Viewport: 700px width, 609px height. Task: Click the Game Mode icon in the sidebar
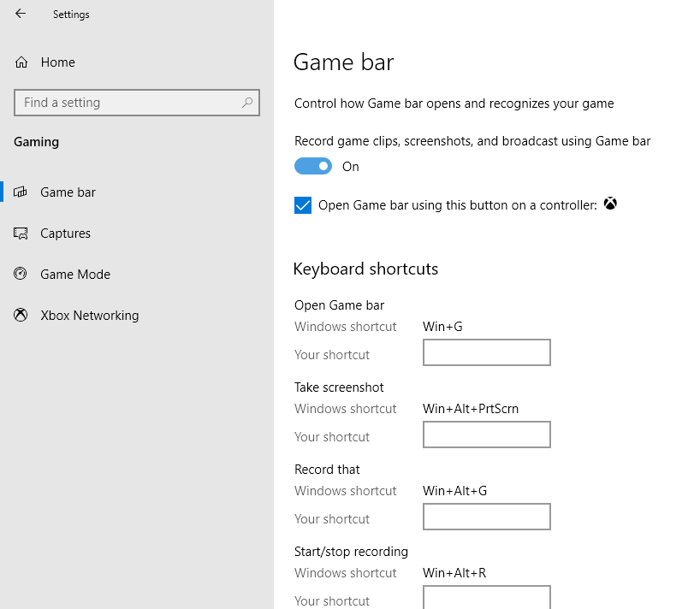[x=20, y=274]
